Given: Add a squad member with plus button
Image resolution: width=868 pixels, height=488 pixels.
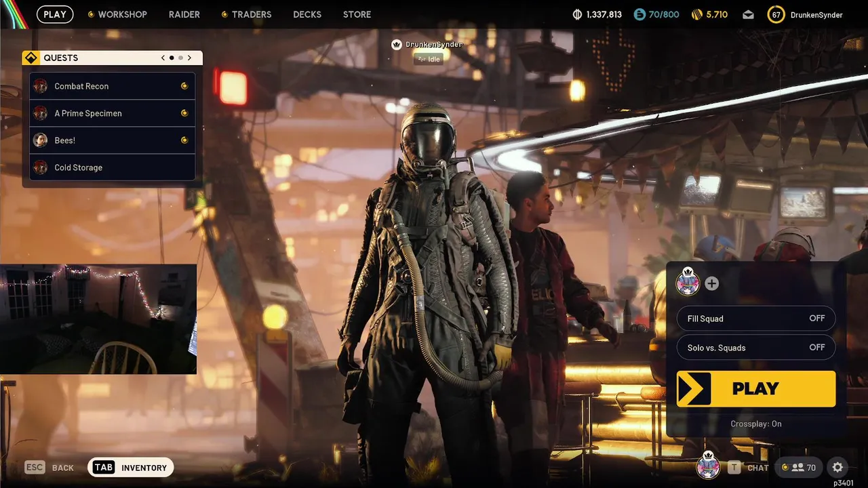Looking at the screenshot, I should point(711,283).
